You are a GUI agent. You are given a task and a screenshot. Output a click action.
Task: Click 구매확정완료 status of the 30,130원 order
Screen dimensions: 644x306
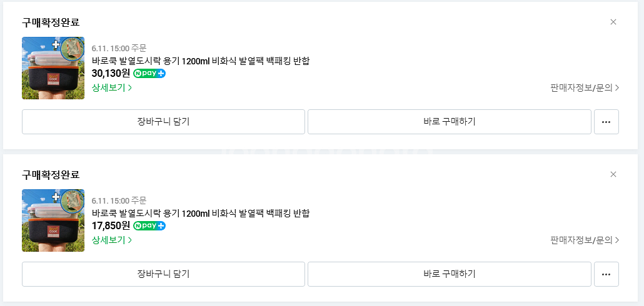pyautogui.click(x=51, y=22)
